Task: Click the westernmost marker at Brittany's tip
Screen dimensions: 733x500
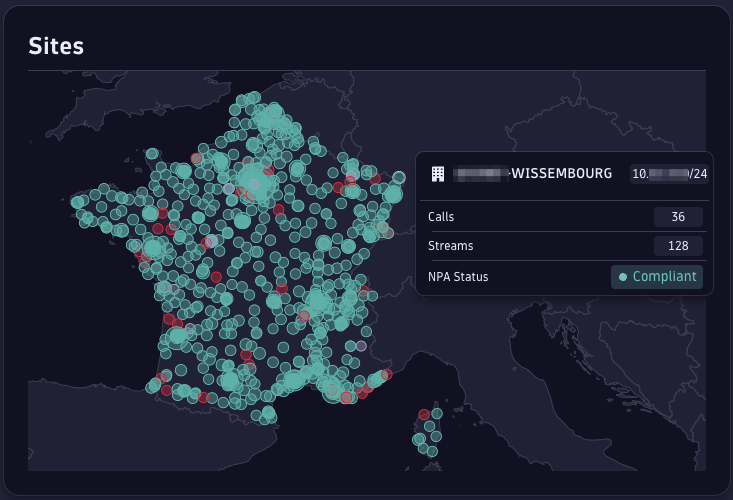Action: [78, 202]
